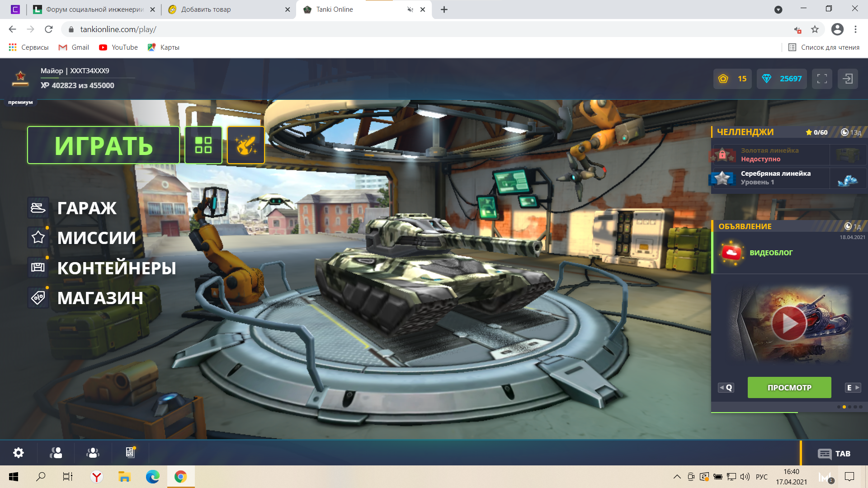
Task: Mute the Tanki Online tab speaker icon
Action: [410, 9]
